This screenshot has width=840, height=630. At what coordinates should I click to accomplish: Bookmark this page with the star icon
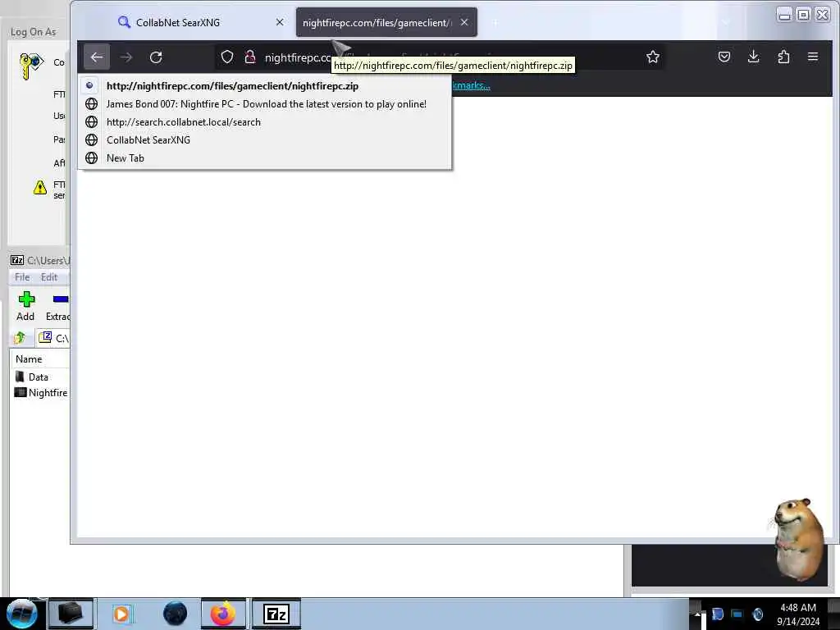pos(652,57)
